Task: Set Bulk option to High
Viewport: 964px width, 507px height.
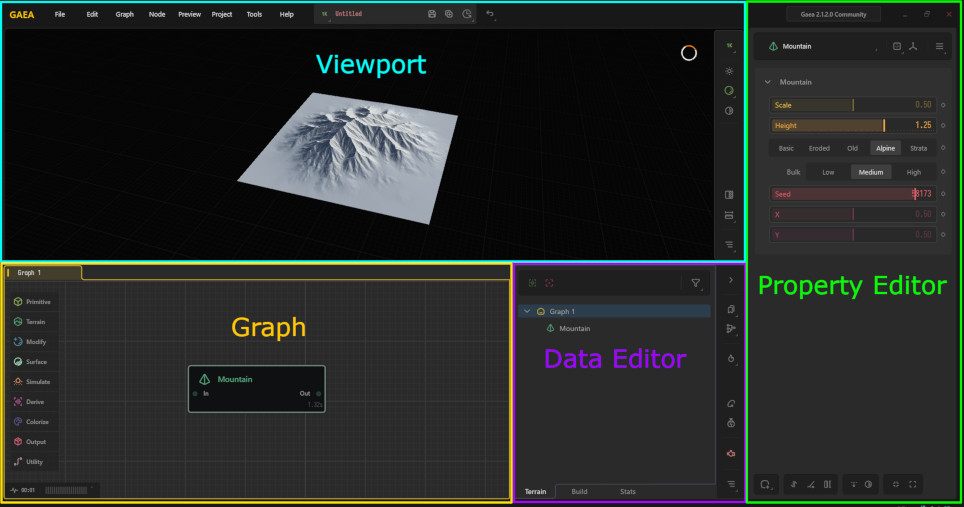Action: click(x=913, y=172)
